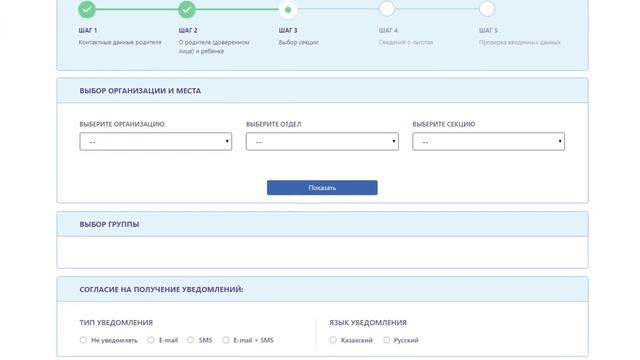Click 'Выбор секции' step description
Image resolution: width=640 pixels, height=360 pixels.
298,42
